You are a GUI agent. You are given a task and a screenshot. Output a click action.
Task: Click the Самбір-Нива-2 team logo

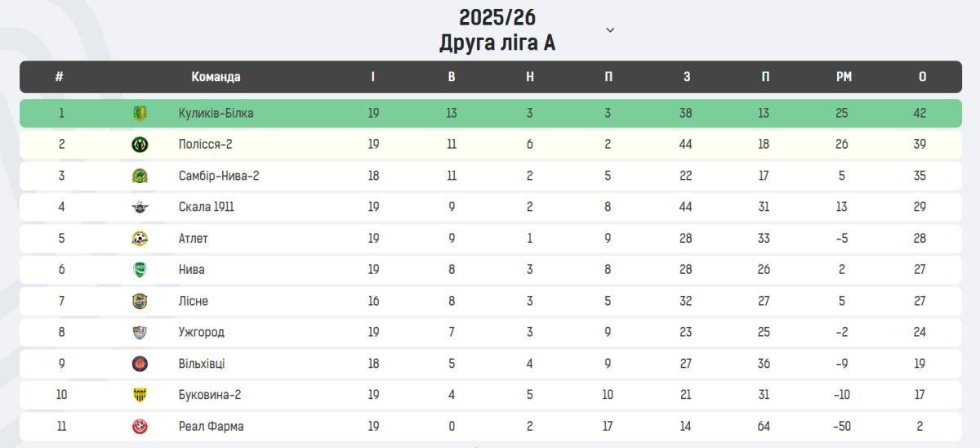point(140,176)
